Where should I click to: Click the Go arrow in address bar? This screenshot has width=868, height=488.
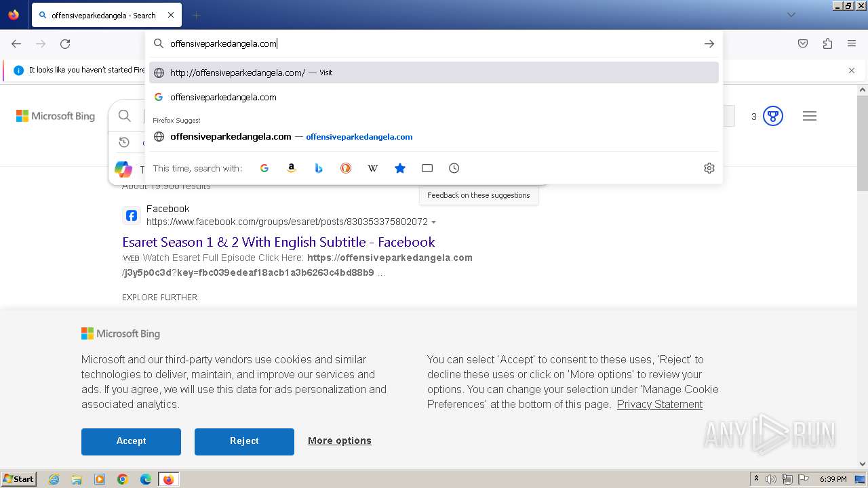[709, 43]
